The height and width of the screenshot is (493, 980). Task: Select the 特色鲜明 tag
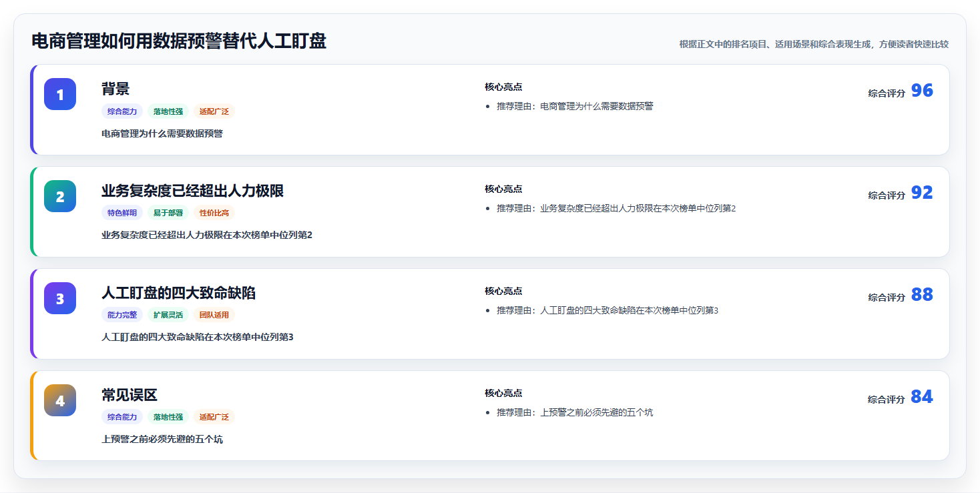tap(122, 213)
